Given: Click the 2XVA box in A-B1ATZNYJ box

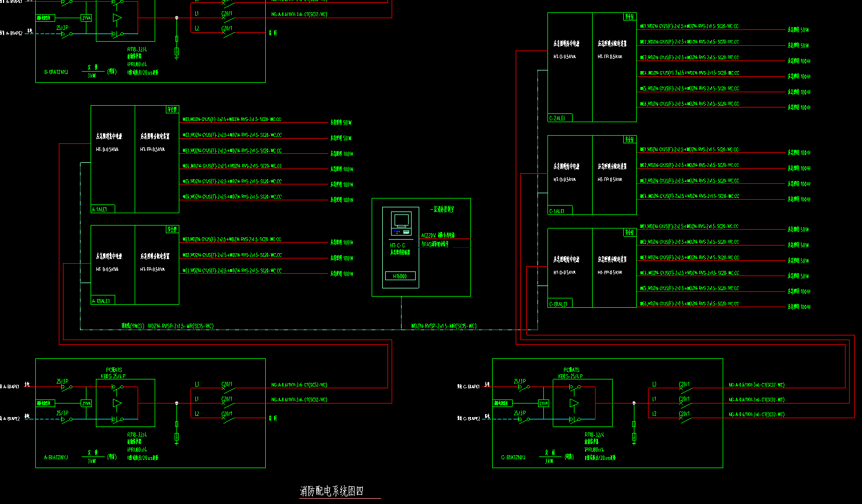Looking at the screenshot, I should tap(86, 404).
